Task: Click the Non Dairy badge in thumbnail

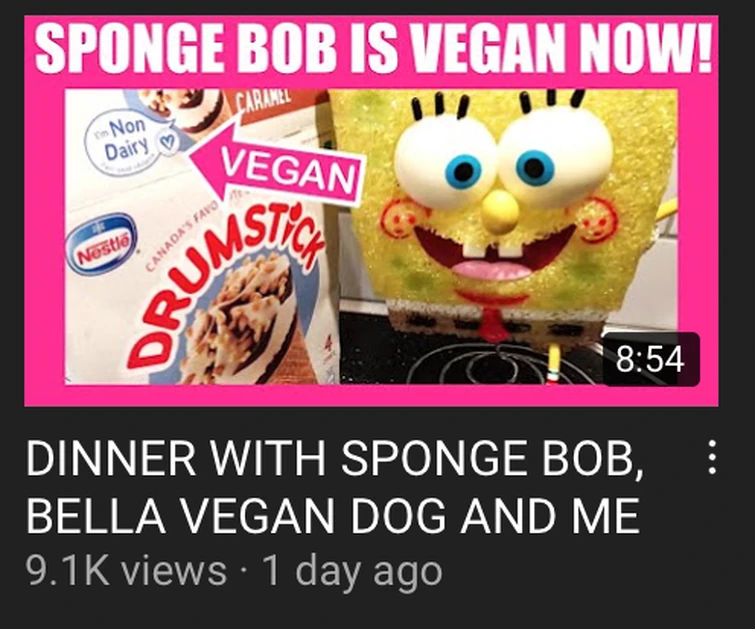Action: (x=130, y=141)
